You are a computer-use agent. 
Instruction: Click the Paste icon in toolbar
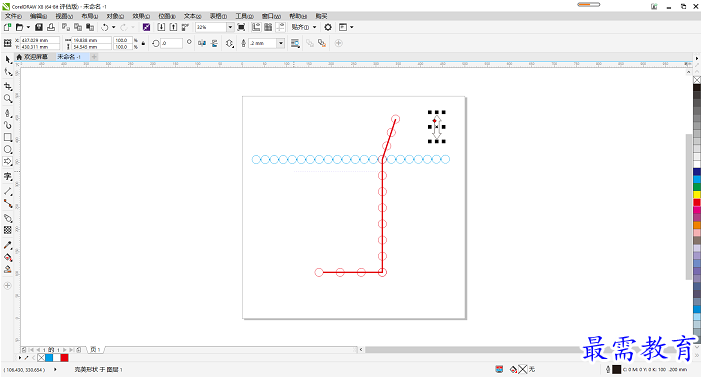90,27
